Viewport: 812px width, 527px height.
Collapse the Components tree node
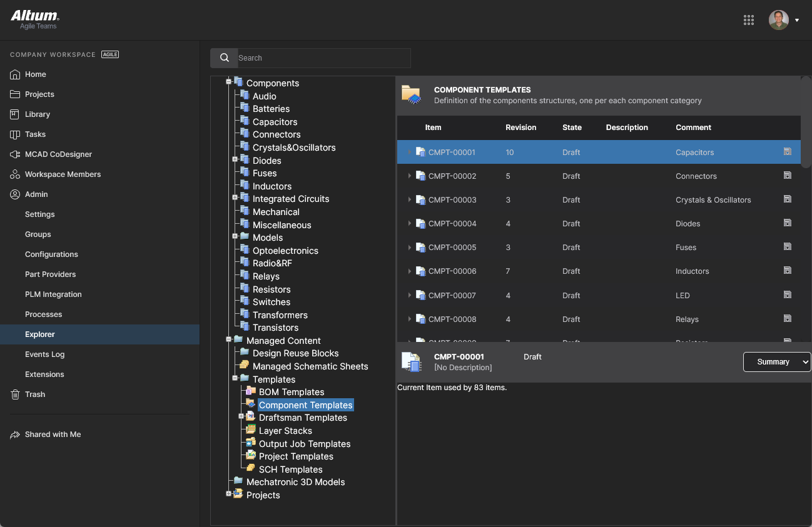[x=228, y=81]
